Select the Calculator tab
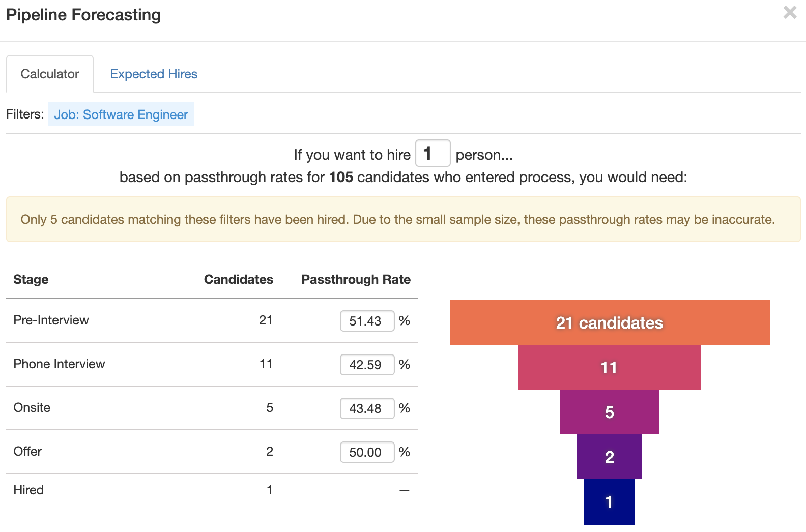The height and width of the screenshot is (532, 806). (x=50, y=74)
